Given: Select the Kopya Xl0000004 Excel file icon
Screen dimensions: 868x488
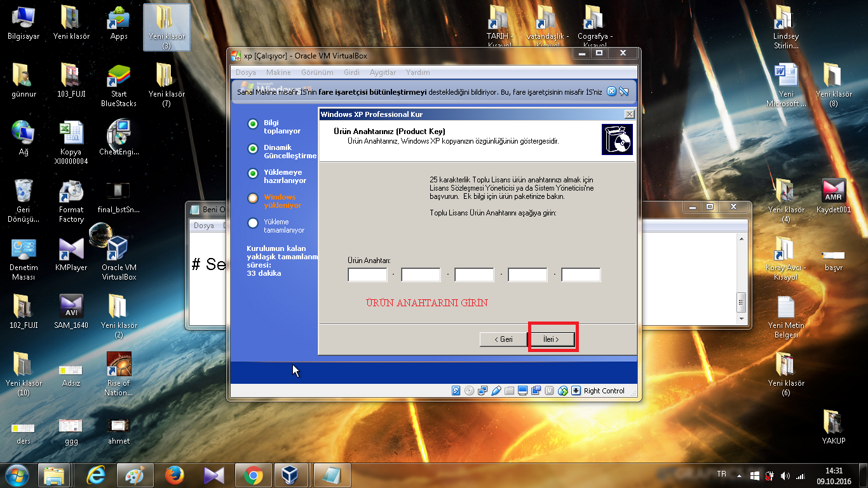Looking at the screenshot, I should [x=71, y=144].
